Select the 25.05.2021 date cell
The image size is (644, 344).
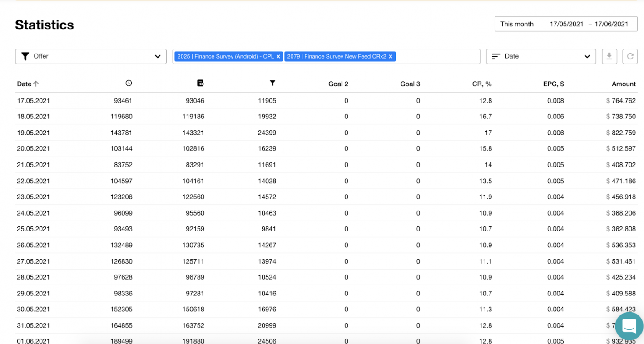coord(33,229)
